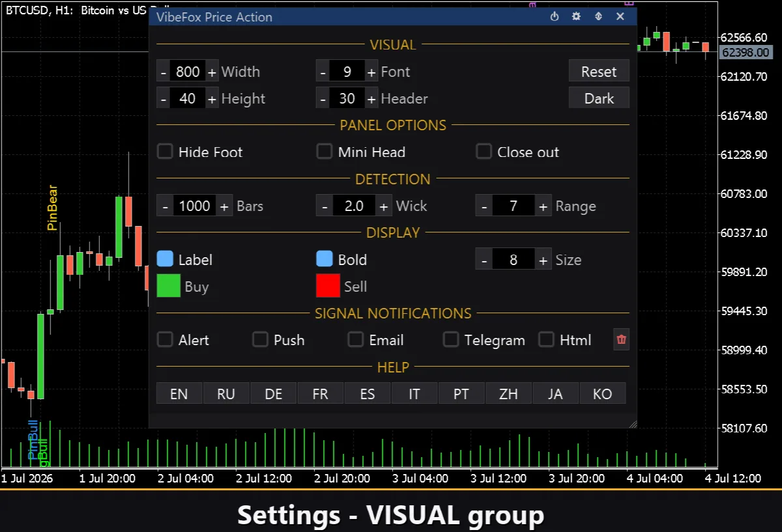The height and width of the screenshot is (532, 782).
Task: Decrease the Wick value
Action: 325,206
